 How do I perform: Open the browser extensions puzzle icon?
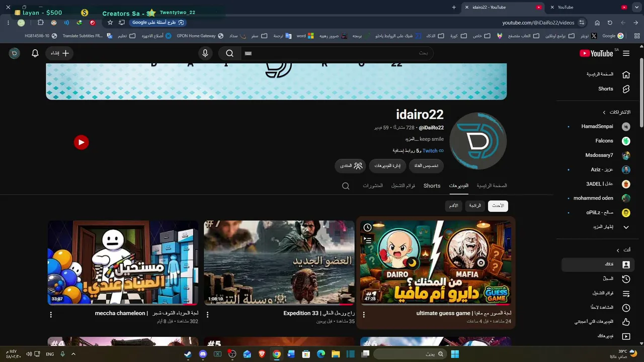(x=41, y=23)
